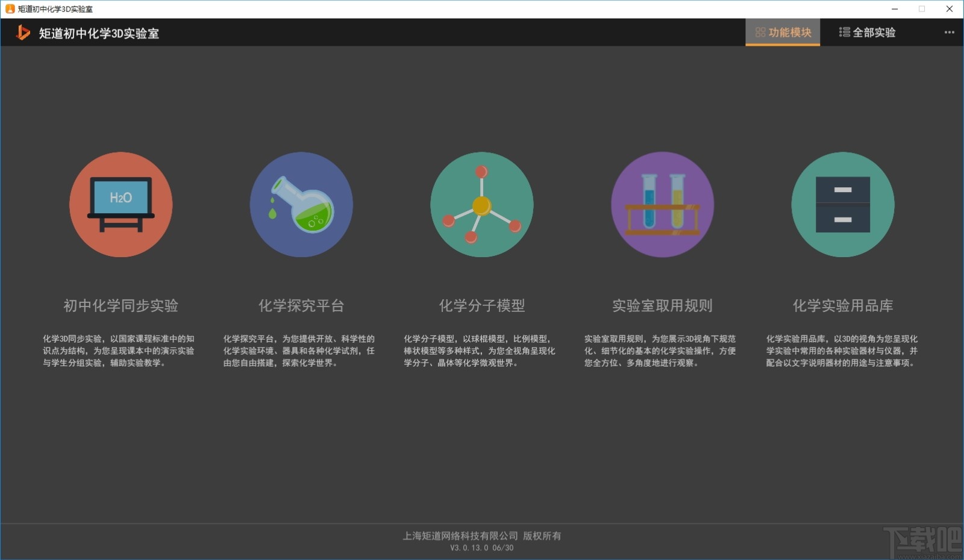Image resolution: width=964 pixels, height=560 pixels.
Task: Select the 初中化学同步实验 title
Action: [x=121, y=306]
